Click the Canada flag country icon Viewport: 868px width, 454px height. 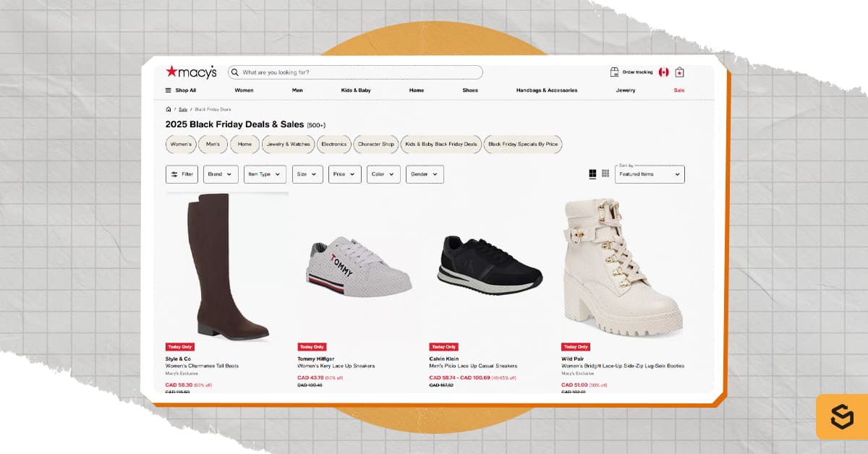(663, 72)
